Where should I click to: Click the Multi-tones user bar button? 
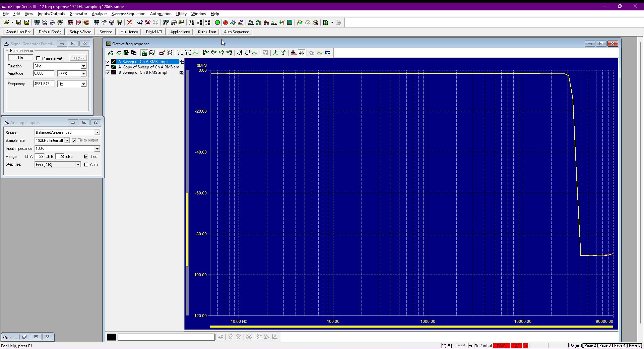pyautogui.click(x=129, y=32)
